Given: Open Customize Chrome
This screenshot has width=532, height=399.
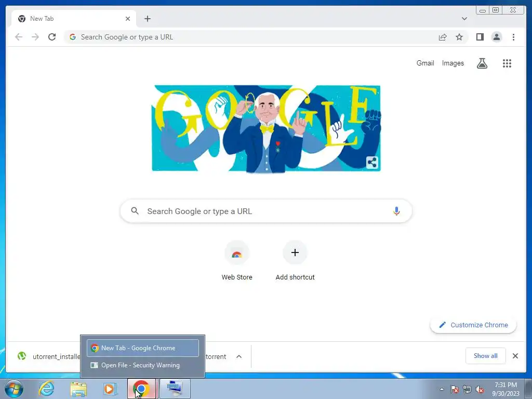Looking at the screenshot, I should tap(473, 325).
